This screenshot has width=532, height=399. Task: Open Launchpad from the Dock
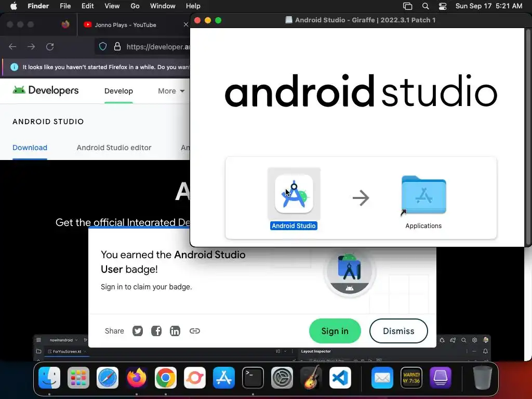(78, 378)
